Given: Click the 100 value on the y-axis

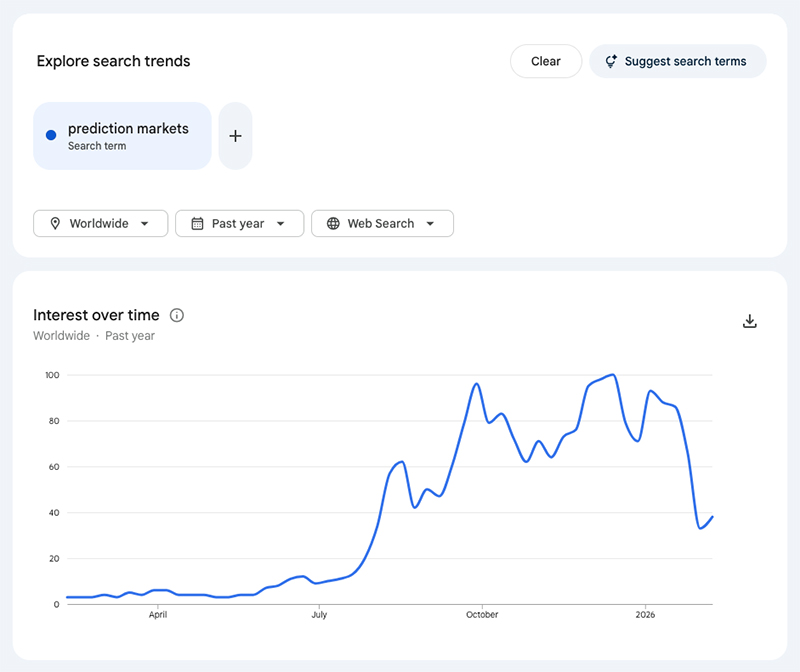Looking at the screenshot, I should point(53,375).
